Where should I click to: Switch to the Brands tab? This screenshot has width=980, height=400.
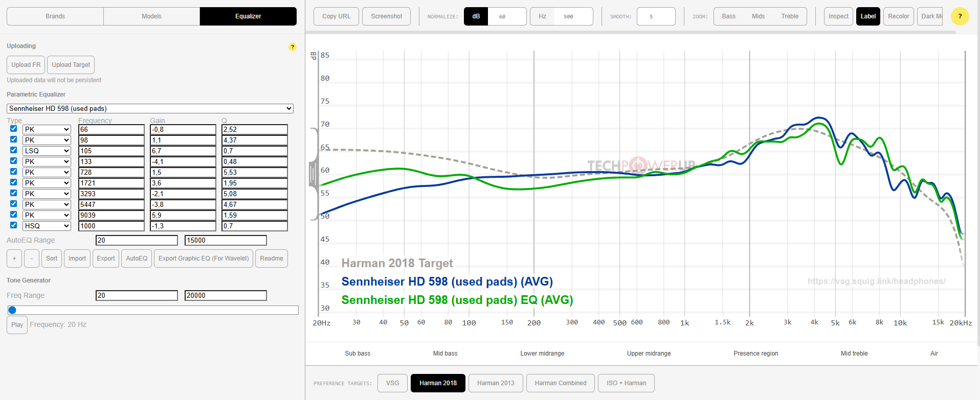(x=55, y=16)
